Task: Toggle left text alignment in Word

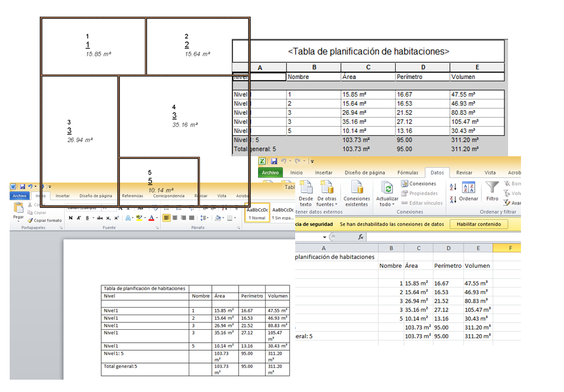Action: click(x=166, y=218)
